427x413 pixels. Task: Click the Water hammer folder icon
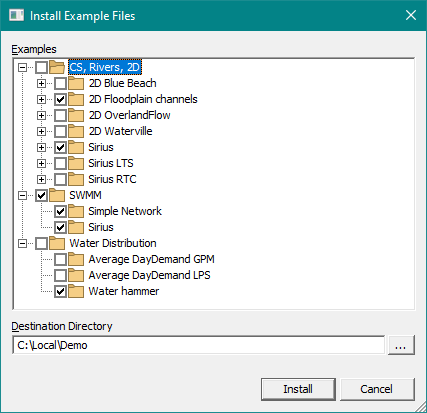coord(76,291)
